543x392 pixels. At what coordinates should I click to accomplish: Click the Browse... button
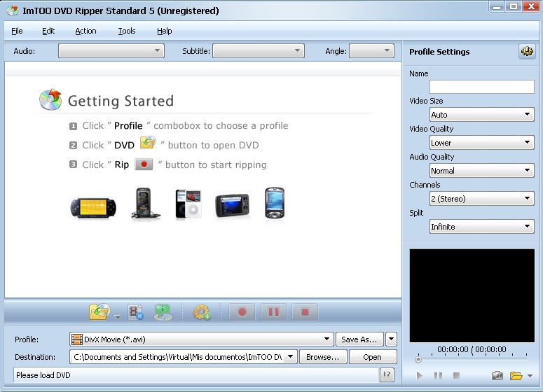pos(323,357)
